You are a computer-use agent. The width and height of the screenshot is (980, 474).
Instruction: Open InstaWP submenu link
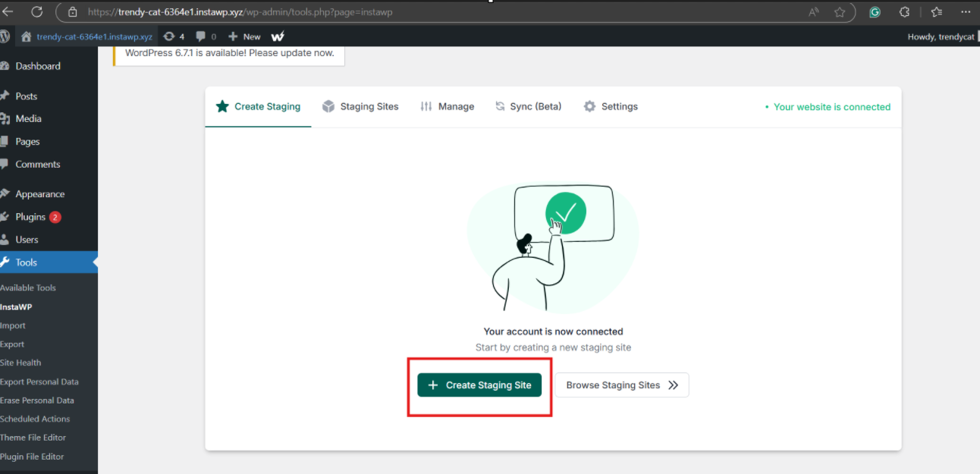16,307
